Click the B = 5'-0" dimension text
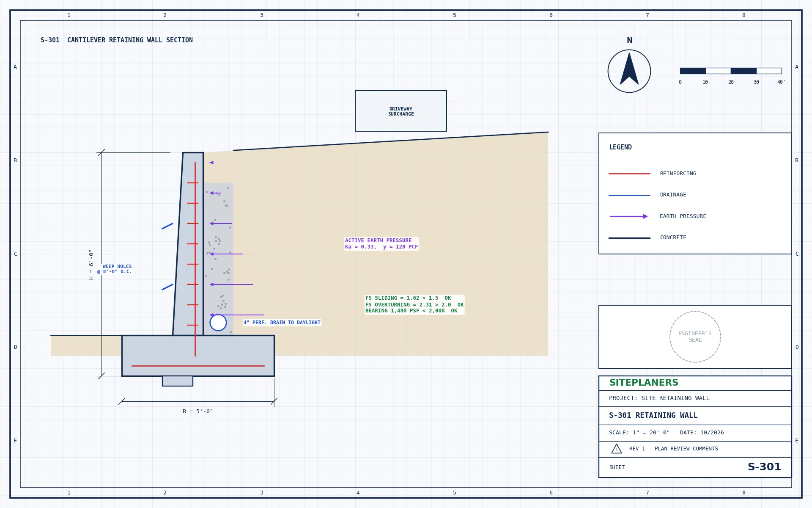This screenshot has height=508, width=812. point(198,411)
